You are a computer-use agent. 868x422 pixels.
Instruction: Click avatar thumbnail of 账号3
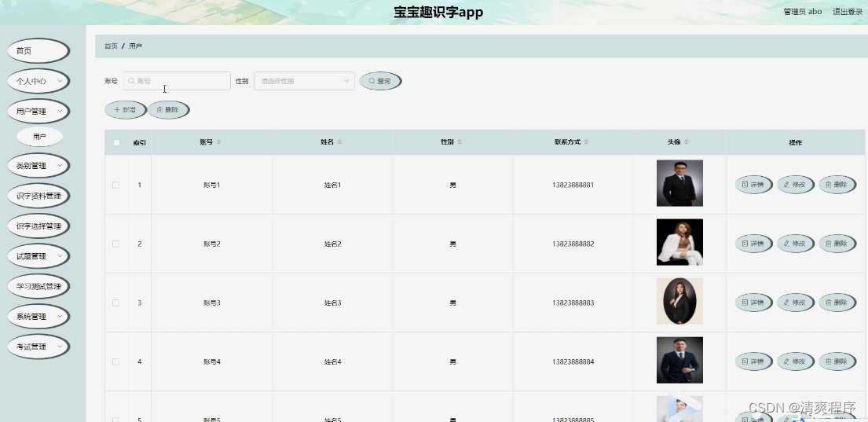679,301
